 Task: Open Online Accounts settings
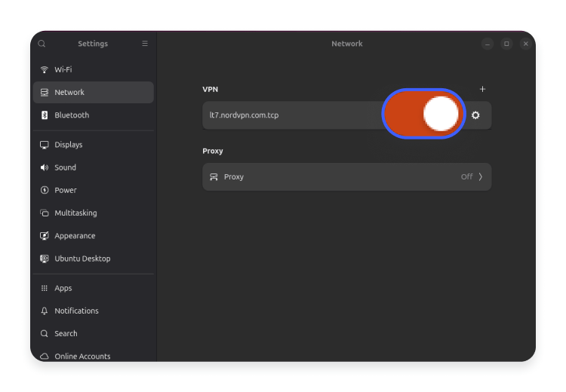[x=82, y=356]
